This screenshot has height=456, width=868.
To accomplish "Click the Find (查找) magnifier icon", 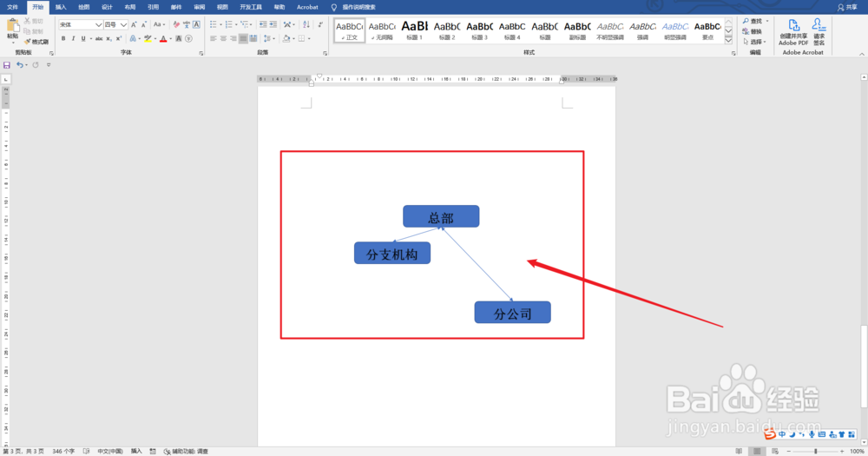I will [x=746, y=21].
